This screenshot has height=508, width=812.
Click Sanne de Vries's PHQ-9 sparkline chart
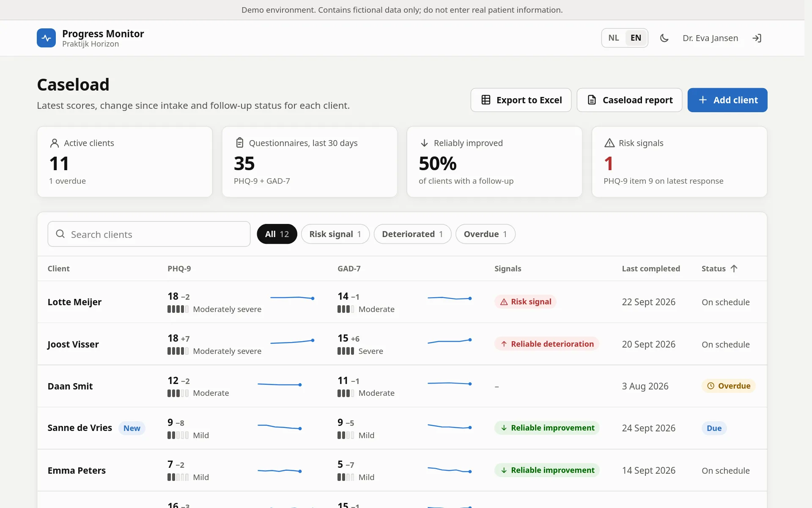(280, 427)
